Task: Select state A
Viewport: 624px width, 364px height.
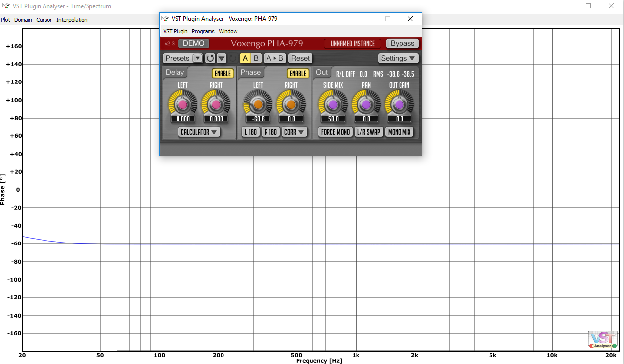Action: coord(245,58)
